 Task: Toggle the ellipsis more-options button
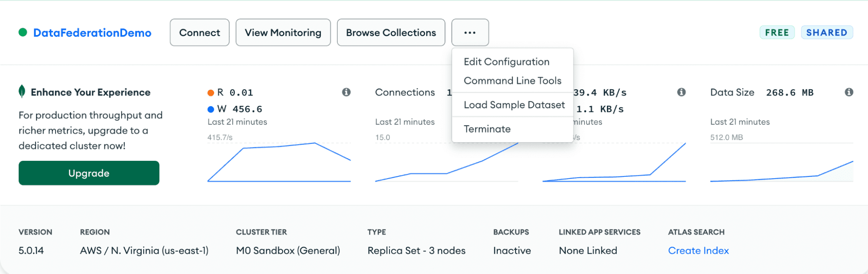pos(470,33)
